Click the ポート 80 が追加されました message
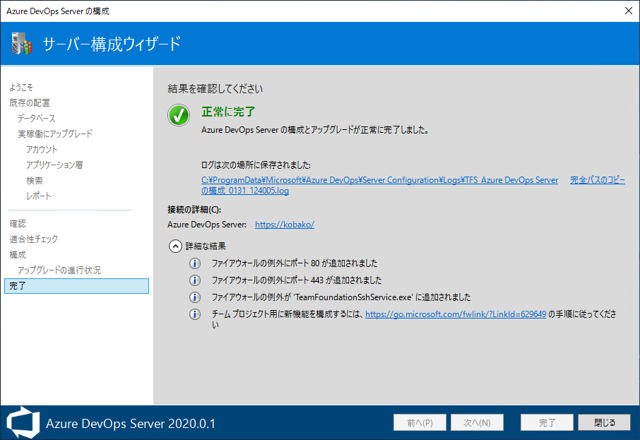640x440 pixels. pos(294,263)
